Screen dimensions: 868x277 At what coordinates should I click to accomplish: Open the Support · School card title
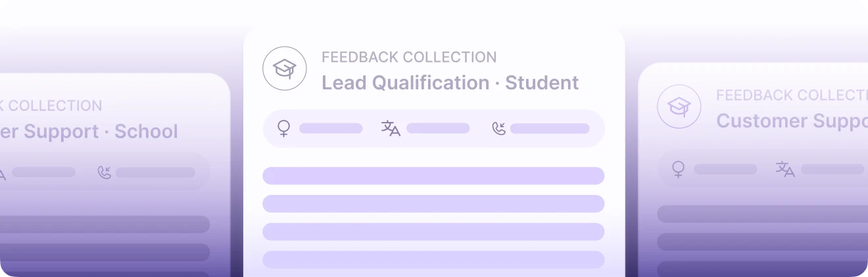tap(89, 131)
